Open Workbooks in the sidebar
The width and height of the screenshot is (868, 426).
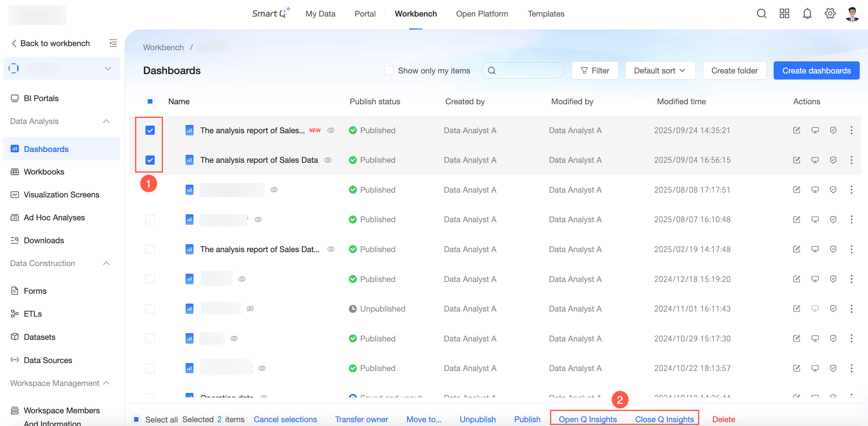pyautogui.click(x=44, y=172)
